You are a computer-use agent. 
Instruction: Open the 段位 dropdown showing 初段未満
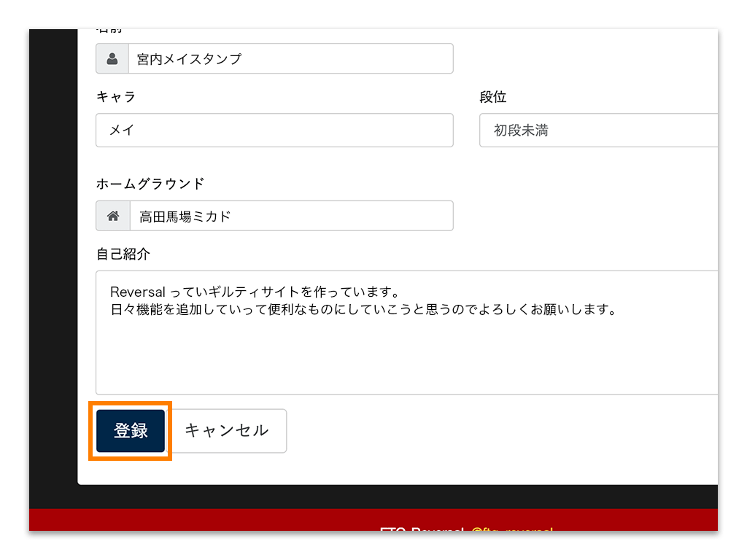tap(598, 130)
